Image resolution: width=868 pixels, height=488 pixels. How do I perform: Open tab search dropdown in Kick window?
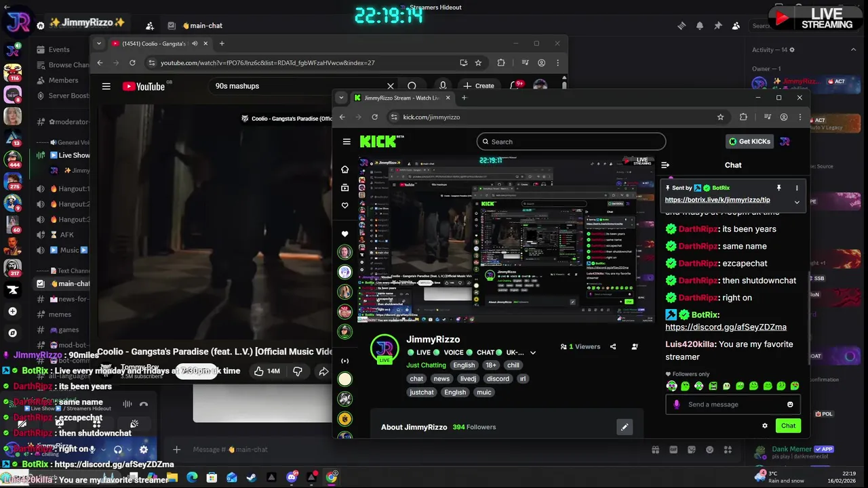coord(341,98)
